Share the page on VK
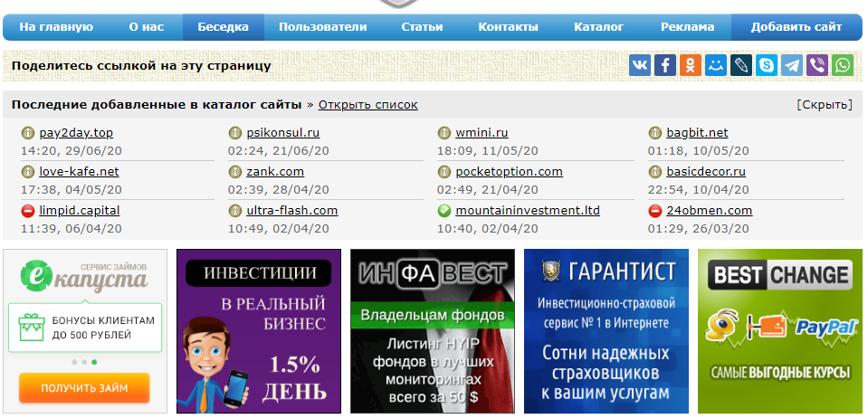Screen dimensions: 868x419 641,65
